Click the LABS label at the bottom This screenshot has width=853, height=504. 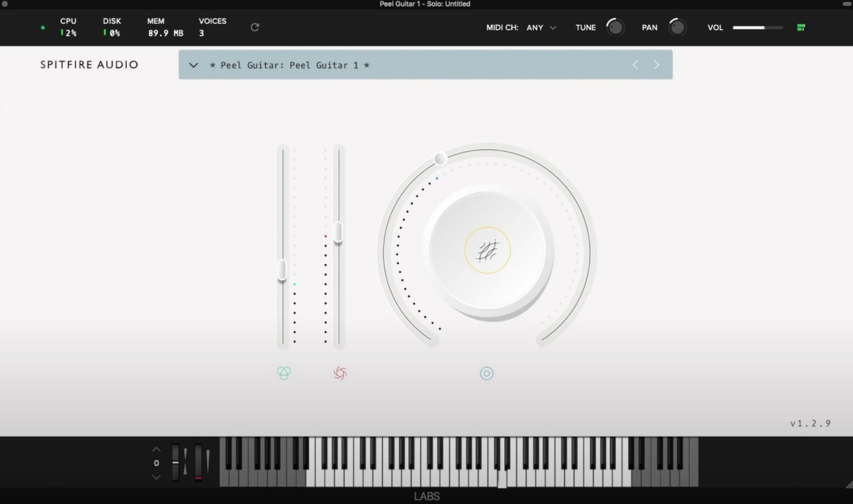[x=426, y=496]
